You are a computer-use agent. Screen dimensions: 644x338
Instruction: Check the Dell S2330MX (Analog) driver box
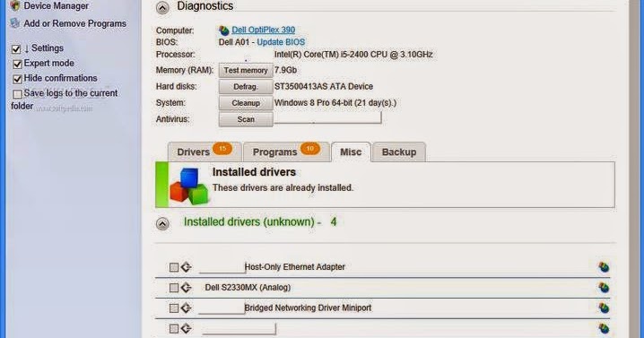pyautogui.click(x=174, y=288)
